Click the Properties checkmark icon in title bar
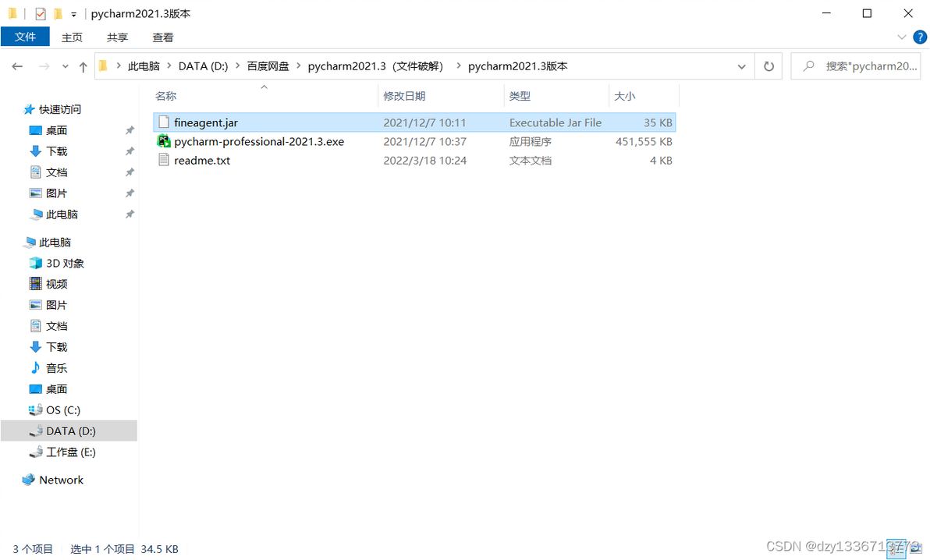 [x=41, y=13]
